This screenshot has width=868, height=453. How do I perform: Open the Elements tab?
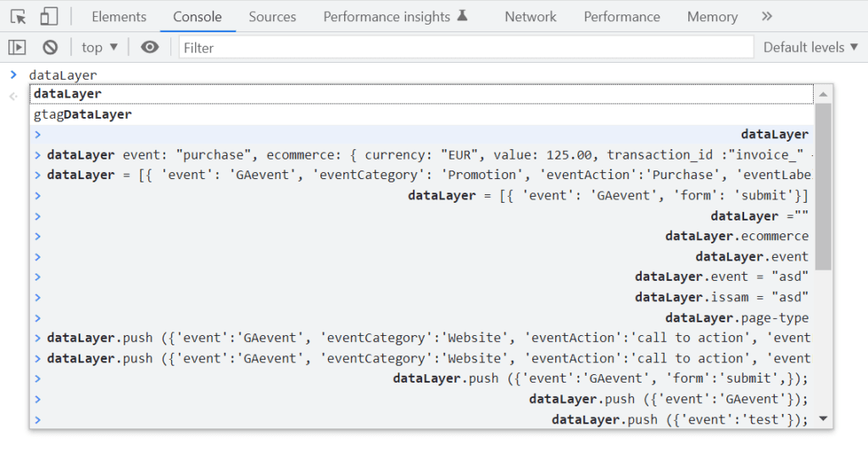[119, 17]
